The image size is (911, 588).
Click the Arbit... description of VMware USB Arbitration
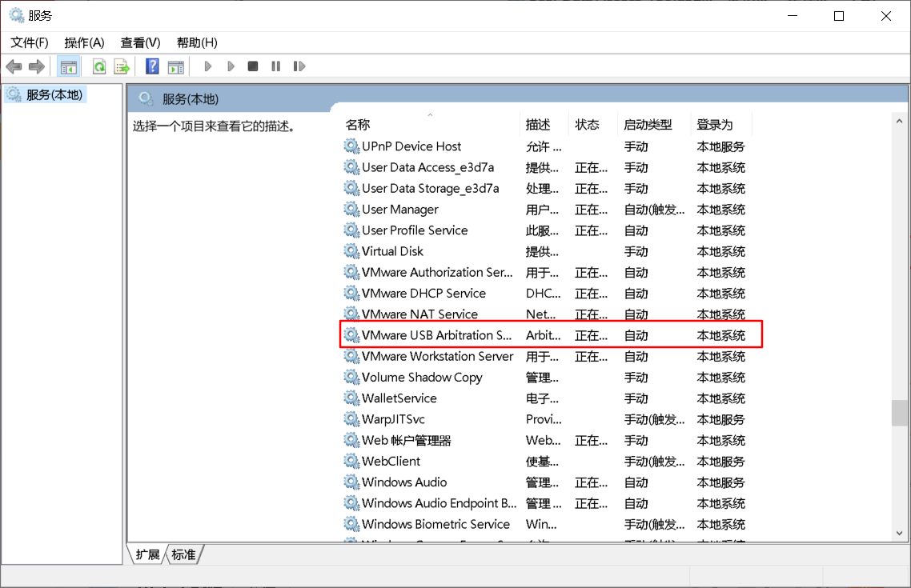(544, 335)
